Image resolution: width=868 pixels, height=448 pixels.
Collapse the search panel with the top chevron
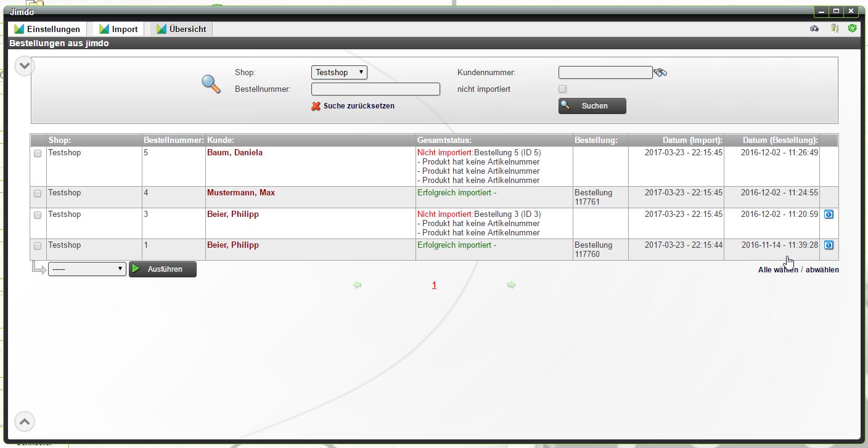[x=24, y=65]
